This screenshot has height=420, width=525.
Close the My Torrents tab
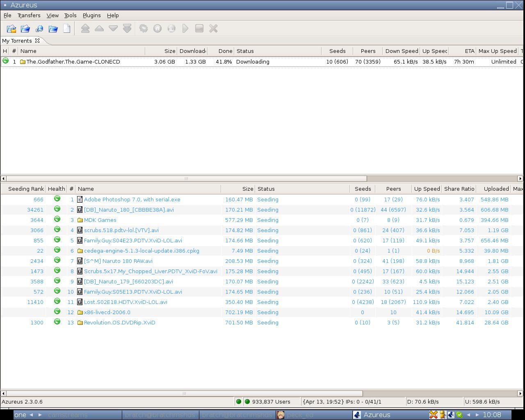coord(37,41)
